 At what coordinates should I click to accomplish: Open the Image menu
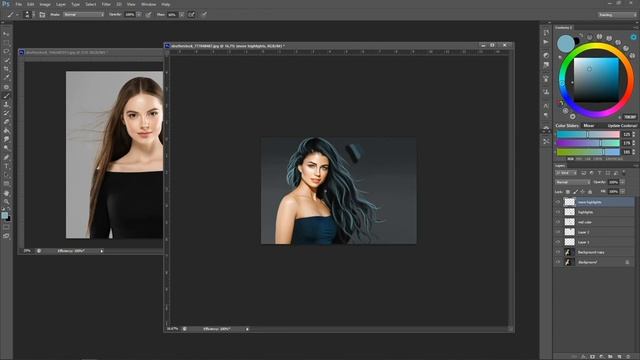(45, 4)
